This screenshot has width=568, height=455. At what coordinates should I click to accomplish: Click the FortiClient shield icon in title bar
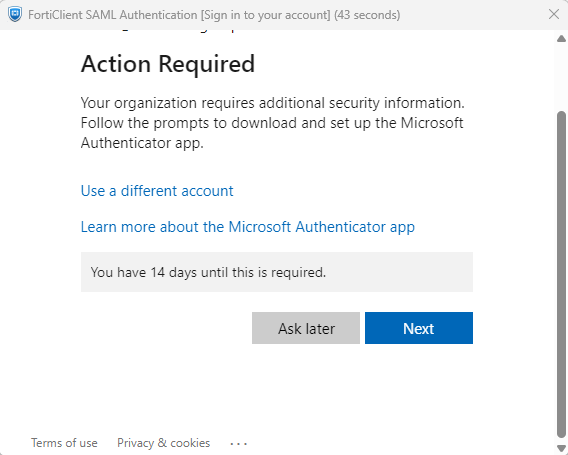coord(15,14)
